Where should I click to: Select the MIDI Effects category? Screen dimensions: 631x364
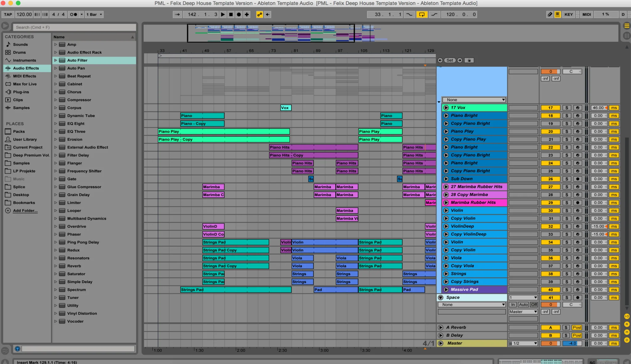(x=24, y=76)
